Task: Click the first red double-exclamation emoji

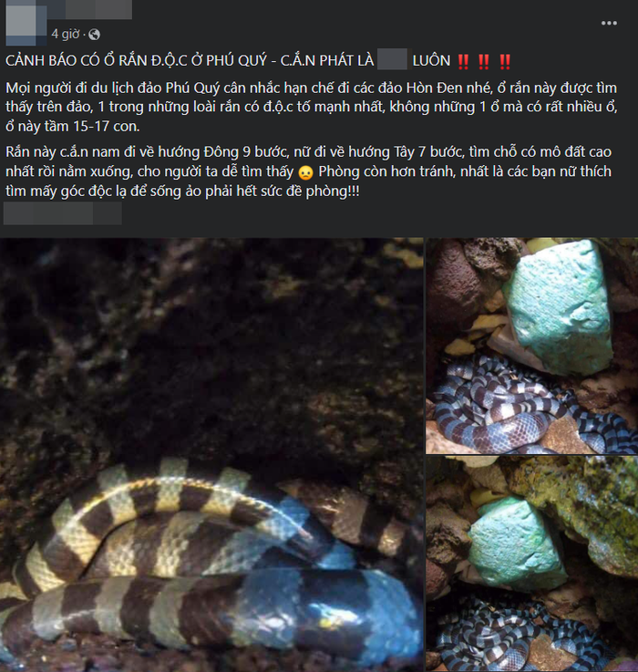Action: point(463,62)
